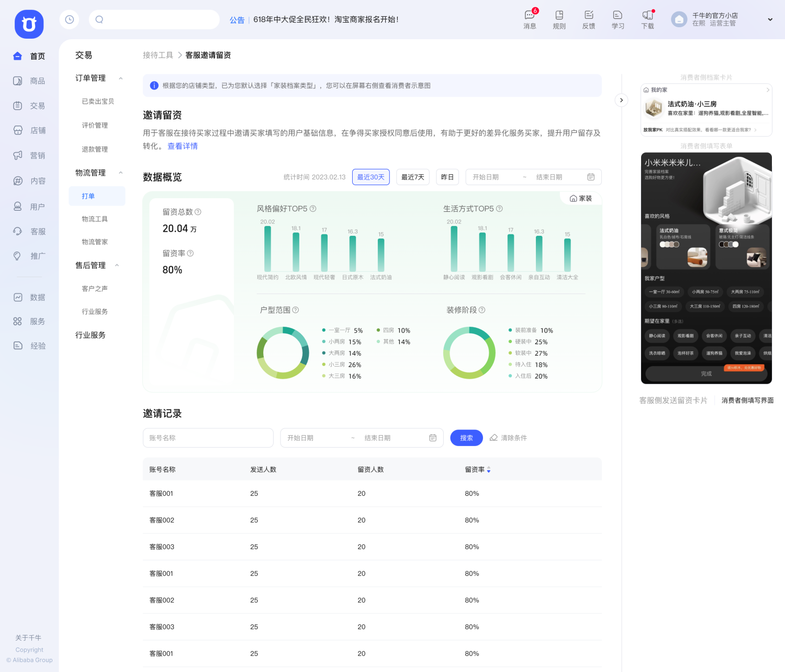Open 消息 messages icon

click(530, 19)
